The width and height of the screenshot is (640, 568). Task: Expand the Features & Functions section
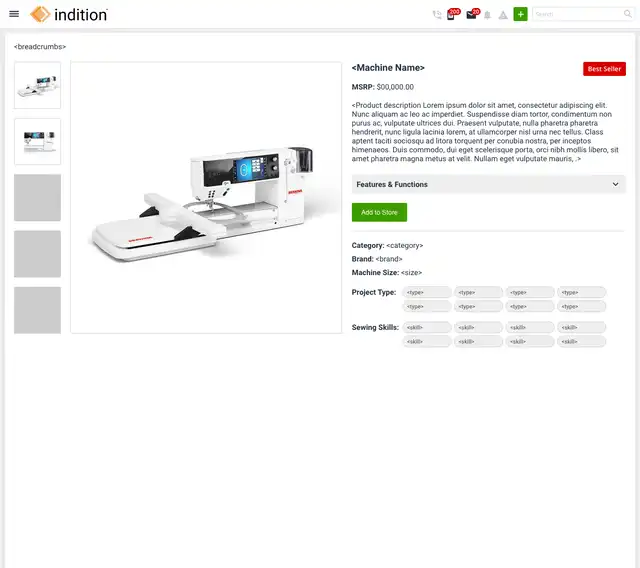pos(488,184)
